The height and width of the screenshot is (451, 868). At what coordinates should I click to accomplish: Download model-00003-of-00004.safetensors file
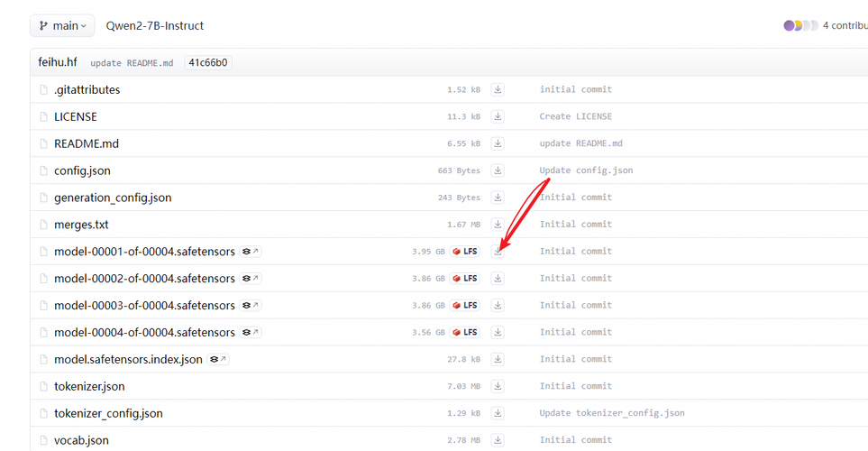tap(498, 305)
